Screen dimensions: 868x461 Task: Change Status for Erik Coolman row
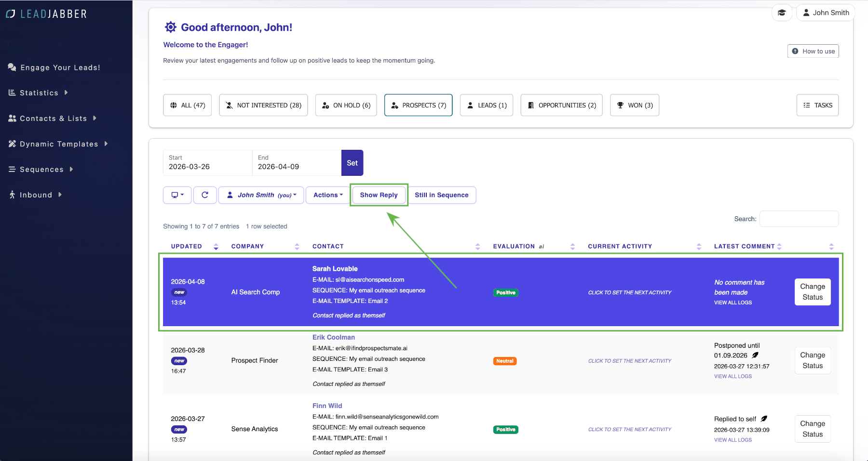pos(813,360)
